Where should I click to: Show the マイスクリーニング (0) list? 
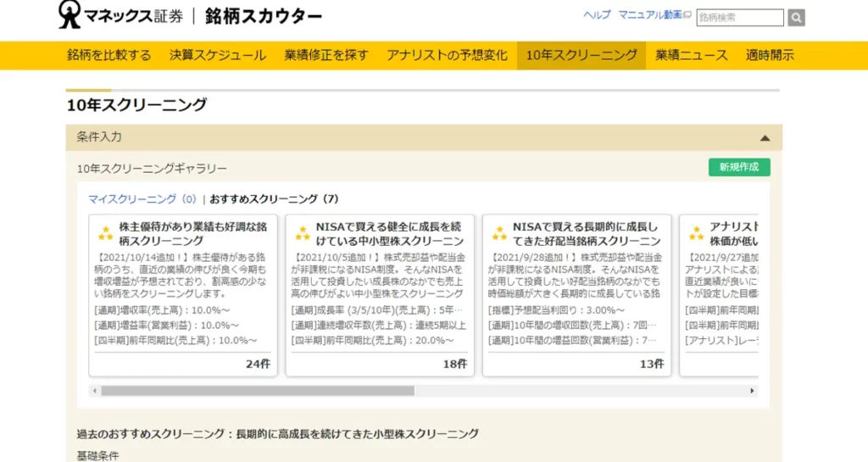(142, 199)
